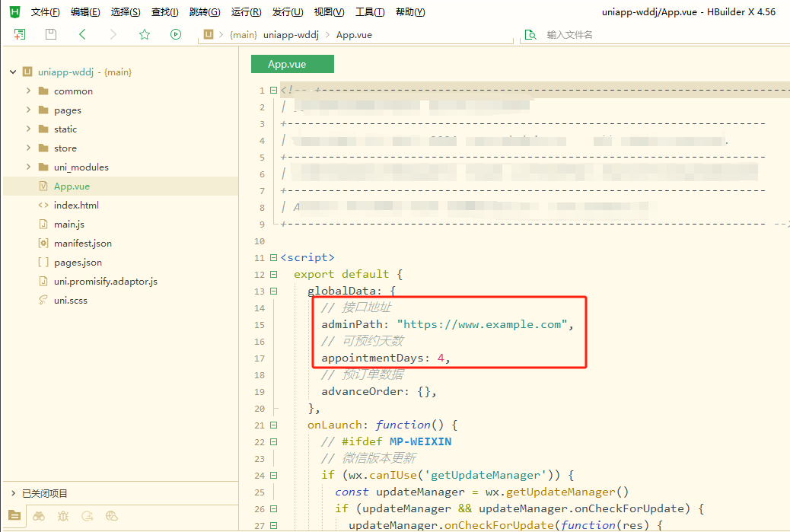
Task: Expand the uni_modules folder
Action: click(x=28, y=167)
